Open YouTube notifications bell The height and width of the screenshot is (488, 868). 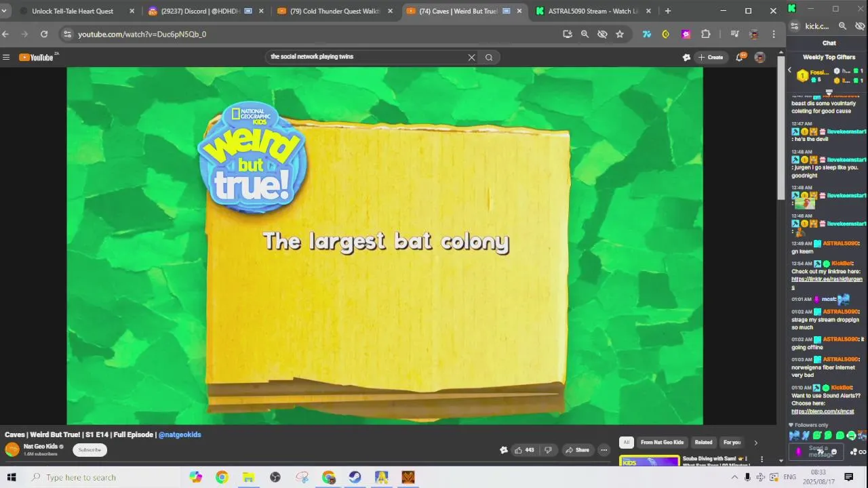740,57
